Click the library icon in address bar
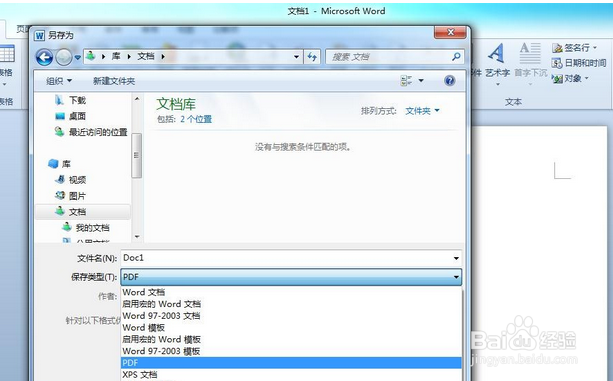The width and height of the screenshot is (613, 381). pyautogui.click(x=91, y=56)
